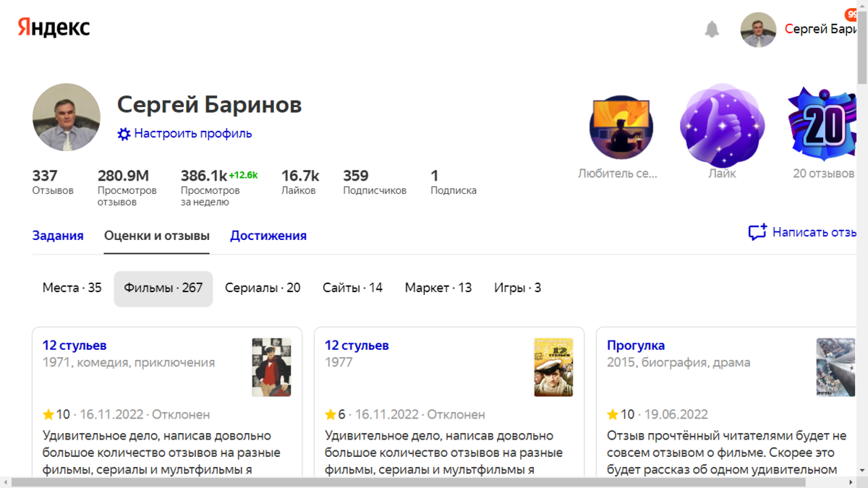
Task: Filter by Места · 35
Action: (72, 288)
